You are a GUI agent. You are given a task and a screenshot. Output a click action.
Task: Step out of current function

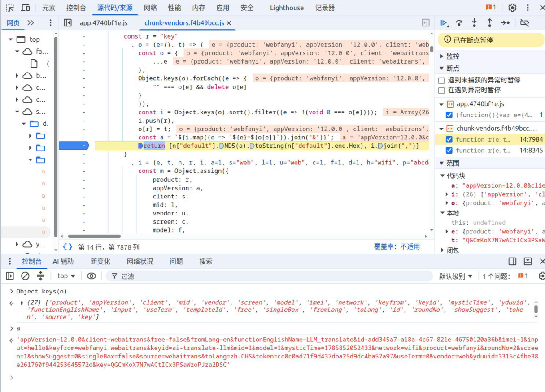point(489,23)
